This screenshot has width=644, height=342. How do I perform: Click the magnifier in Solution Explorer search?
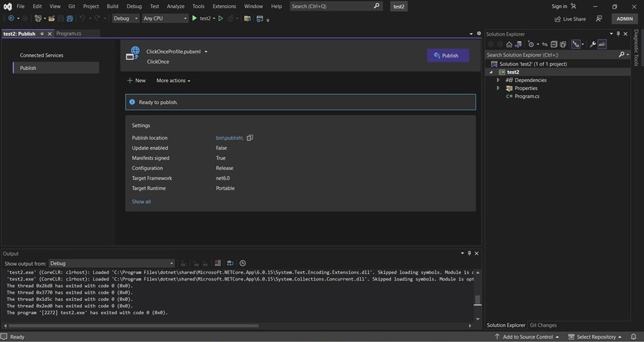[621, 55]
